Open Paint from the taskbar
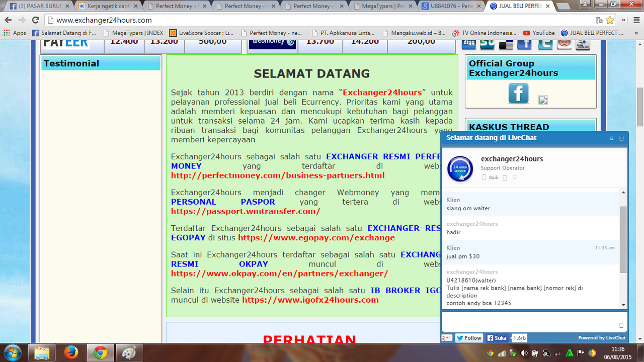 (129, 353)
